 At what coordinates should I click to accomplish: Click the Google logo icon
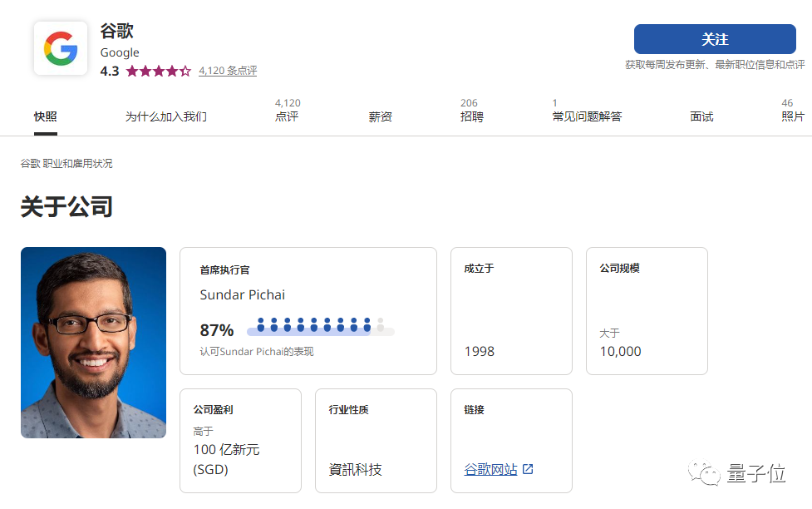[x=61, y=48]
